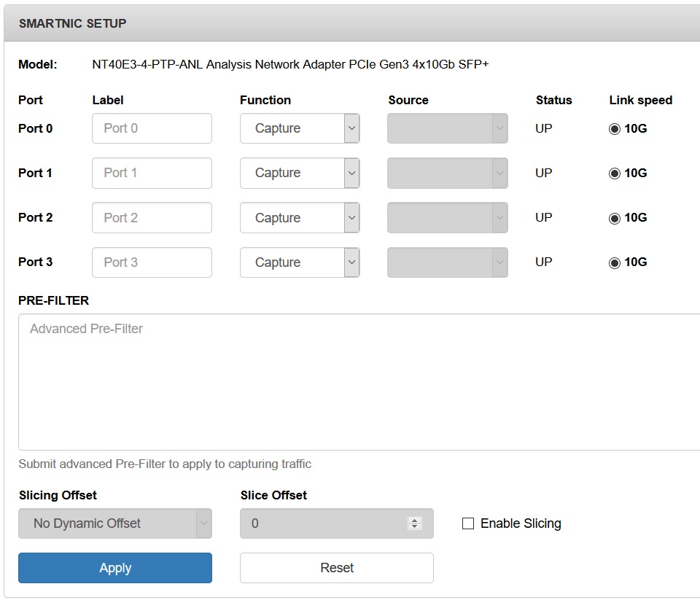
Task: Click the Port 2 row name text
Action: (35, 217)
